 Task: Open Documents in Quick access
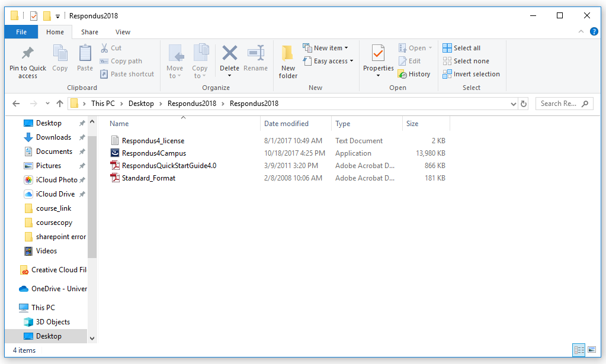pyautogui.click(x=54, y=152)
